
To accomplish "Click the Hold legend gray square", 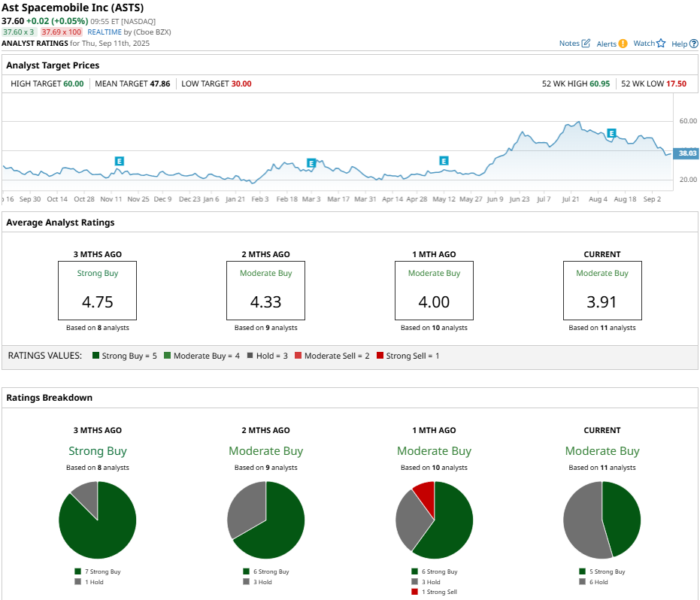I will [x=250, y=356].
